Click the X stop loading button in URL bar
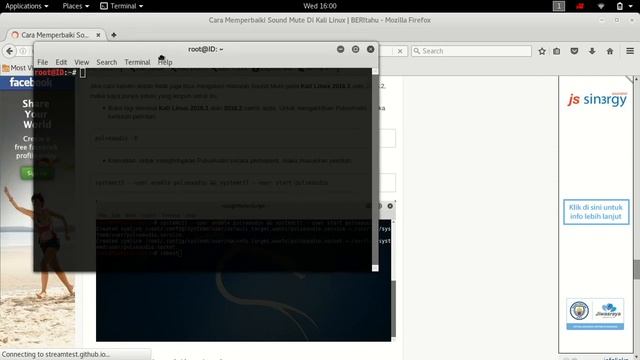 (400, 51)
